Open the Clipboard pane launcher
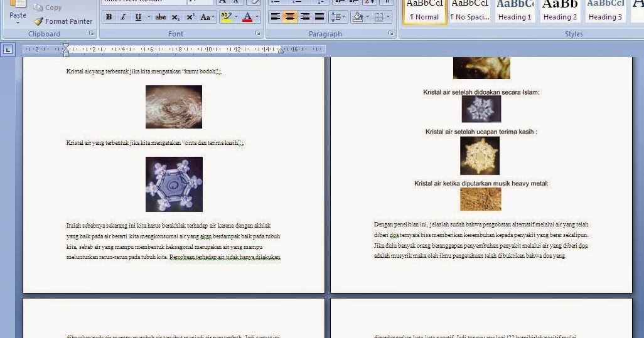 tap(92, 34)
